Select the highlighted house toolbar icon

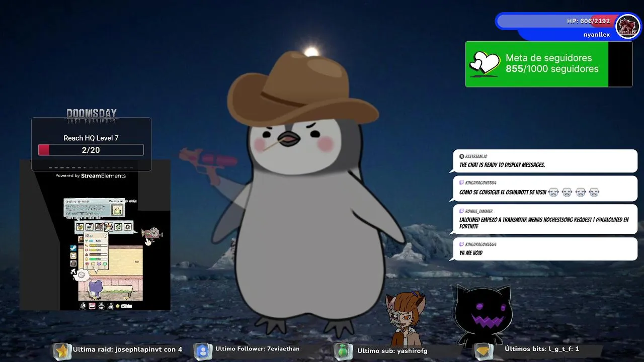click(x=109, y=227)
